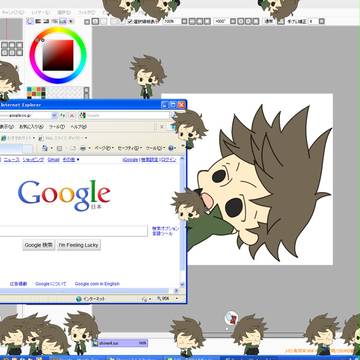Screen dimensions: 360x360
Task: Open Internet Explorer's ヘルプ(H) menu
Action: click(78, 127)
